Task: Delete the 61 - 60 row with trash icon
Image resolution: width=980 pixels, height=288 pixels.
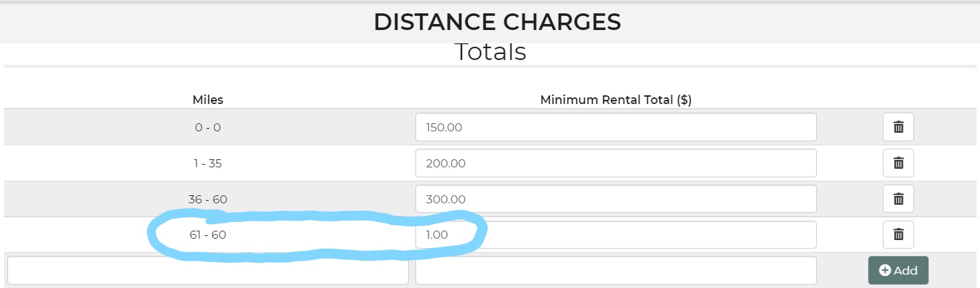Action: (x=898, y=234)
